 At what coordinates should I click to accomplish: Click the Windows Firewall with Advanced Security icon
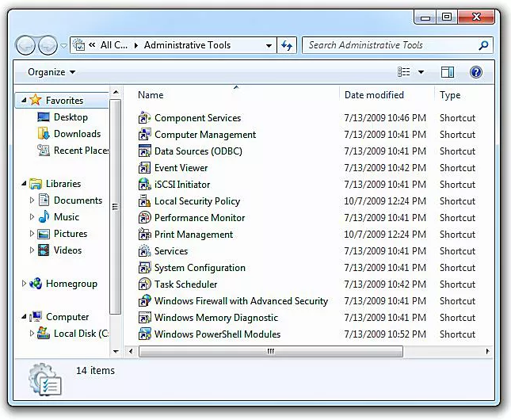144,300
